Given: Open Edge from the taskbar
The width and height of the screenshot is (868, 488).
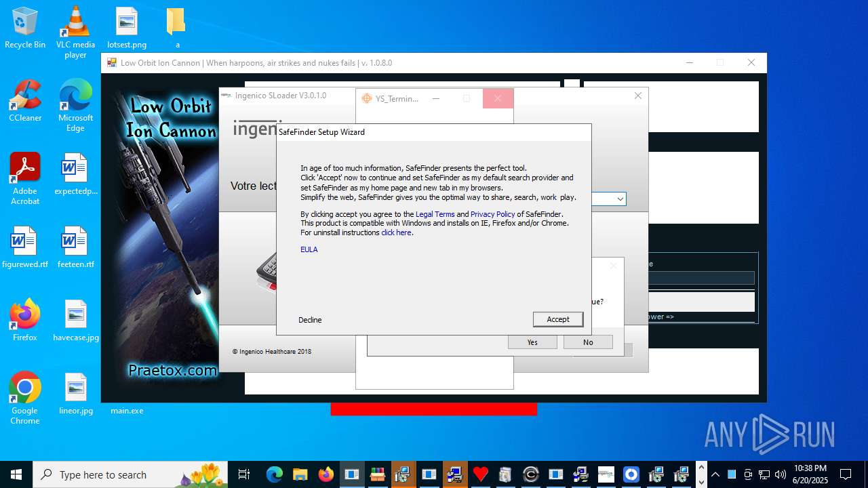Looking at the screenshot, I should (274, 474).
